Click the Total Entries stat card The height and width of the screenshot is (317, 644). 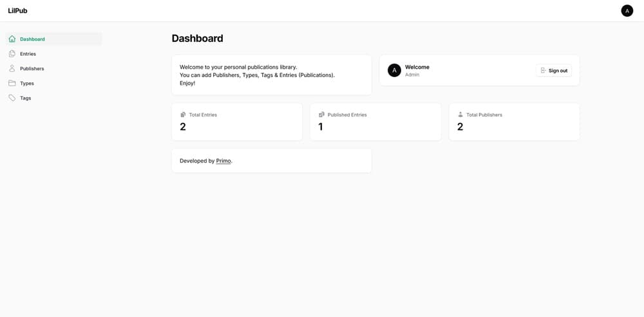pos(237,122)
